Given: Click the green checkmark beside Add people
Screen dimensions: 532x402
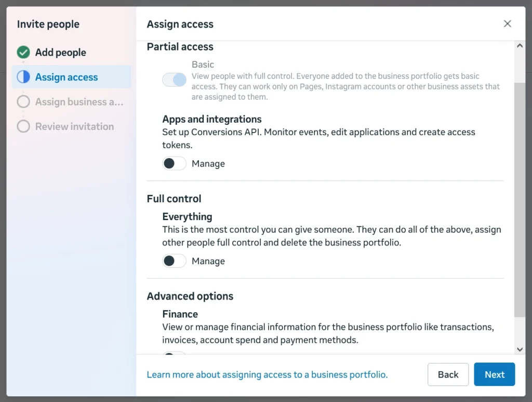Looking at the screenshot, I should [23, 53].
